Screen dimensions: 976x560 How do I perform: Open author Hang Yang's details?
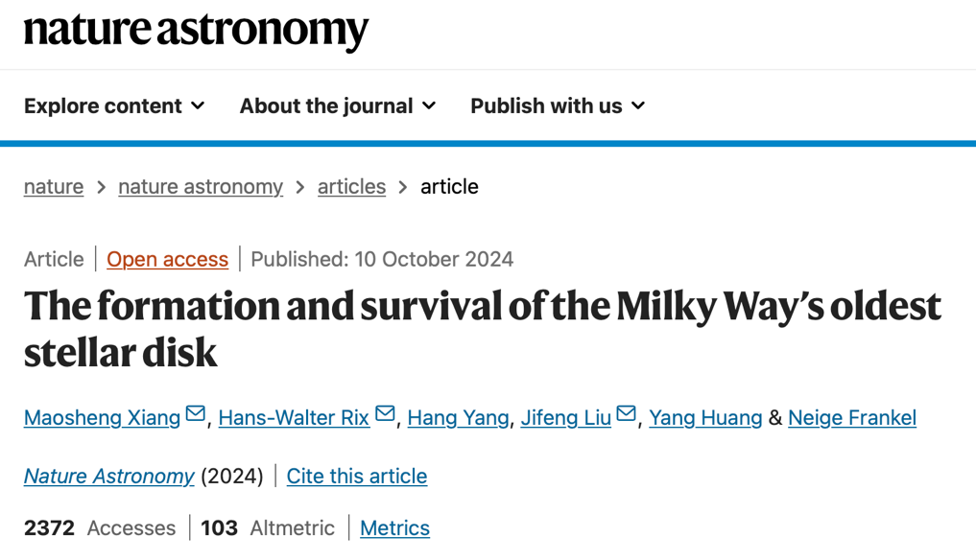pos(458,417)
